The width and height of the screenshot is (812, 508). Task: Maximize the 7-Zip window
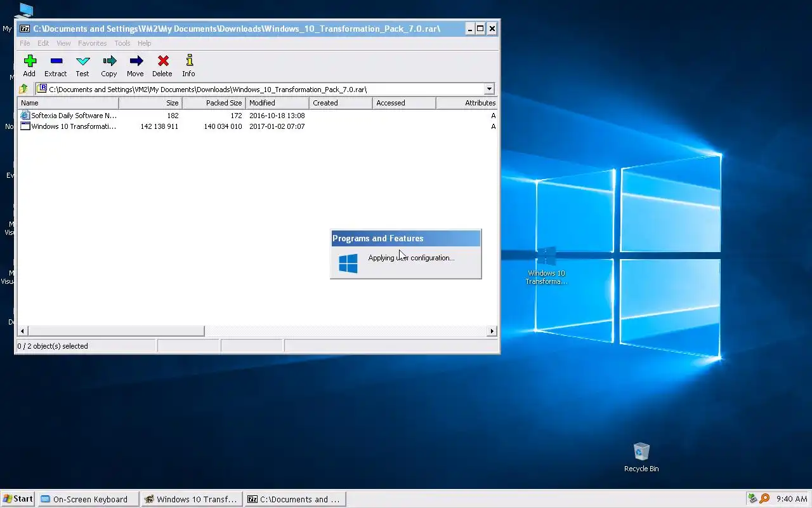click(481, 29)
